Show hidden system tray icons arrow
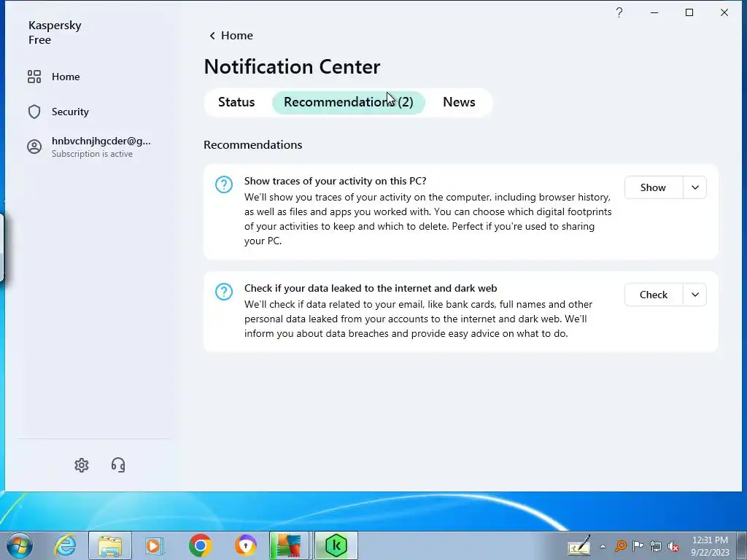 coord(603,547)
